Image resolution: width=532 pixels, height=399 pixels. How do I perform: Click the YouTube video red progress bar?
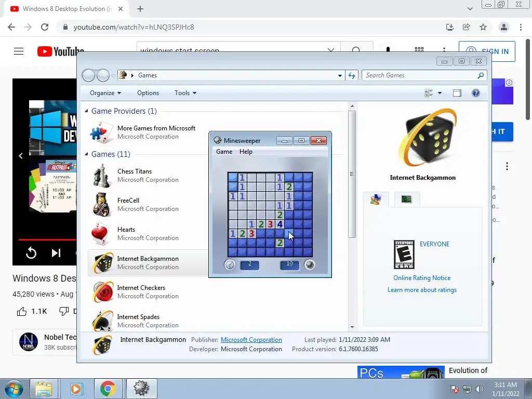(x=47, y=240)
